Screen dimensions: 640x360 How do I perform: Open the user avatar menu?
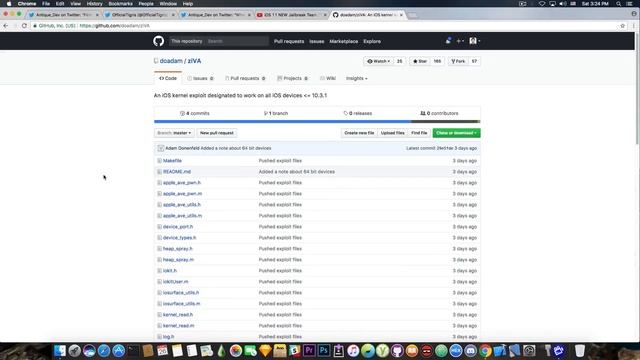pyautogui.click(x=474, y=41)
